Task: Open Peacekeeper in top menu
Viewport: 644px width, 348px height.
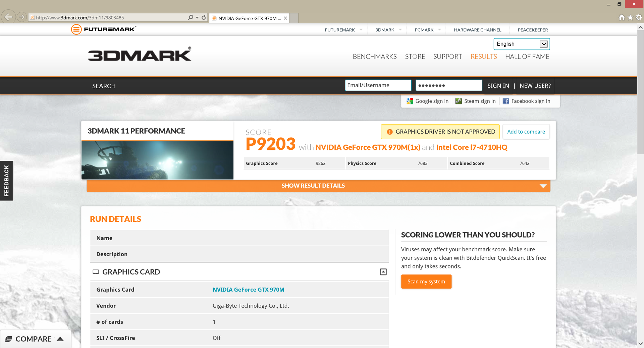Action: [533, 30]
